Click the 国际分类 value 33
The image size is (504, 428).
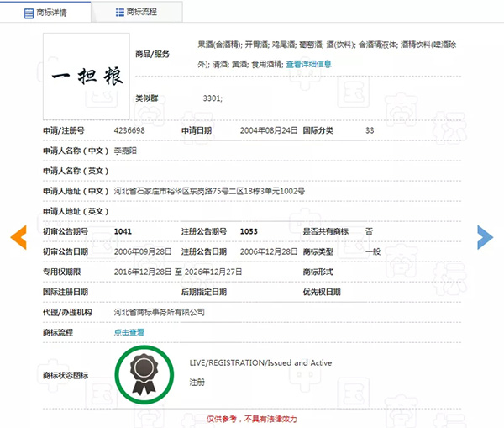coord(370,131)
